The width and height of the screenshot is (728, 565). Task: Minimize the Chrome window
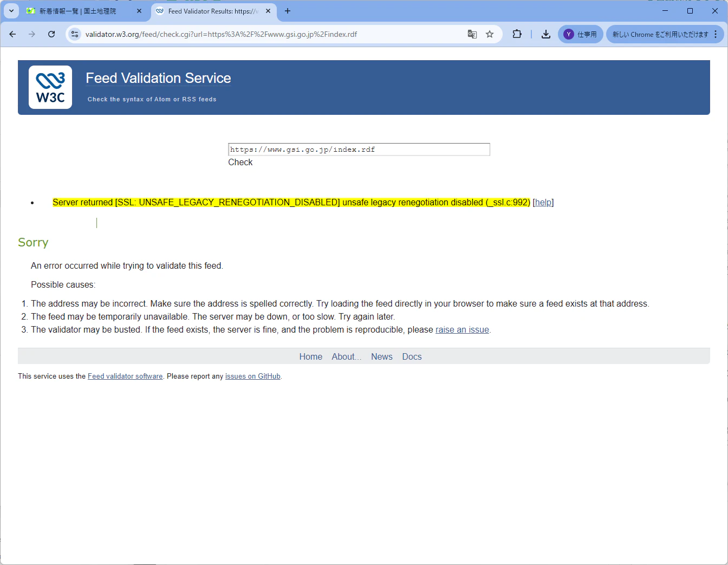[x=665, y=11]
